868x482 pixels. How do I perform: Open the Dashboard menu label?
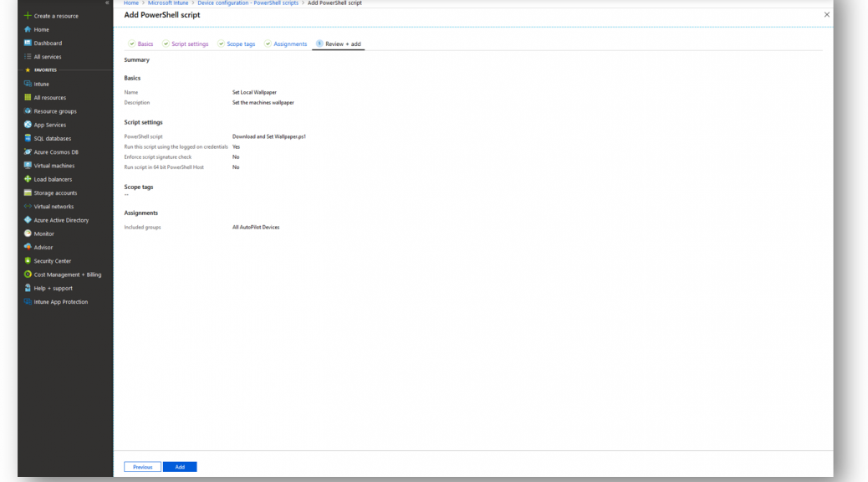click(x=48, y=44)
